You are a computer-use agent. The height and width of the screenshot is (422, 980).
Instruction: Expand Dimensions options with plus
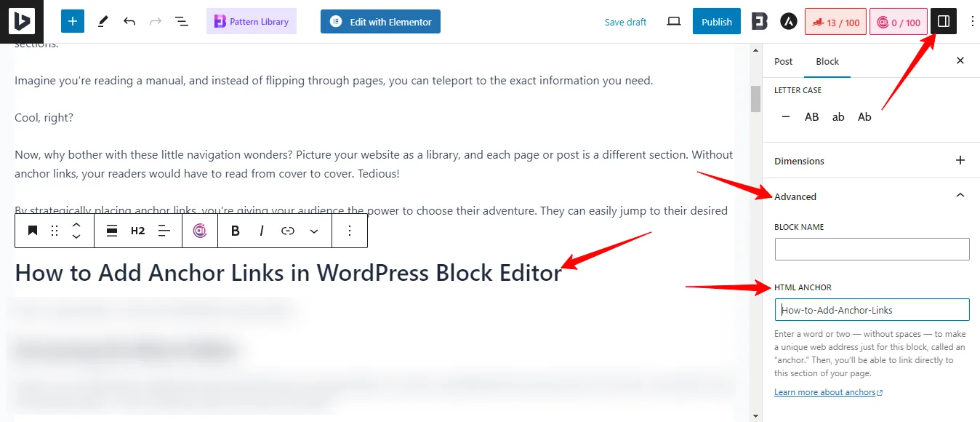(960, 160)
